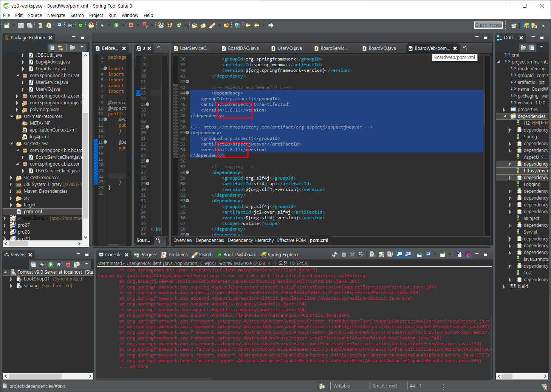Viewport: 551px width, 392px height.
Task: Toggle Show Console When Standard Out Changes
Action: tap(399, 254)
